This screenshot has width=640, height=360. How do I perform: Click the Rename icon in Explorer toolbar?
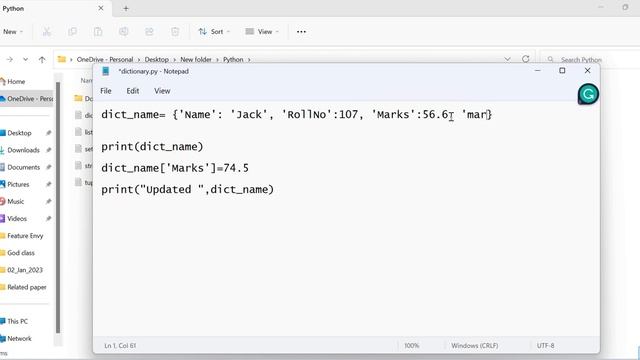click(x=124, y=31)
